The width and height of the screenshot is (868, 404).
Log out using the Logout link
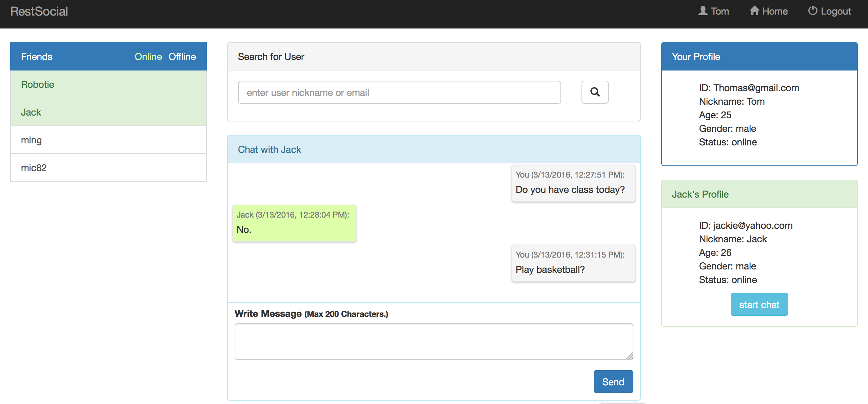(x=829, y=11)
